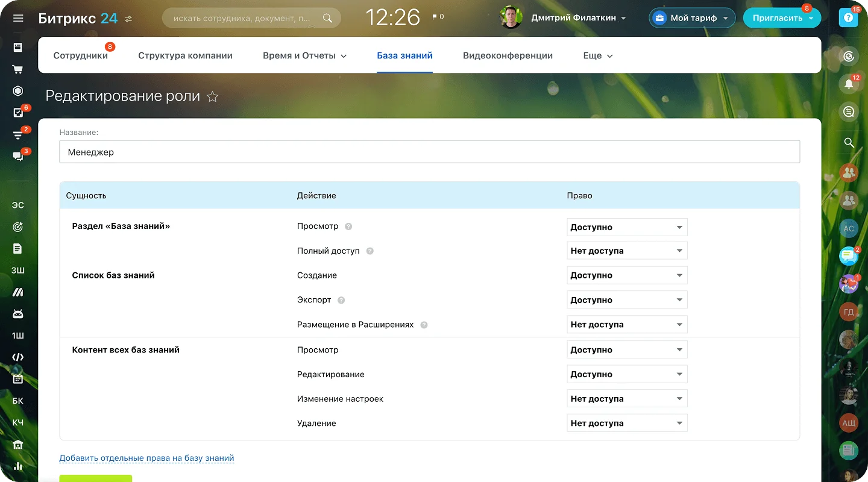Click the notifications bell icon

[x=849, y=84]
